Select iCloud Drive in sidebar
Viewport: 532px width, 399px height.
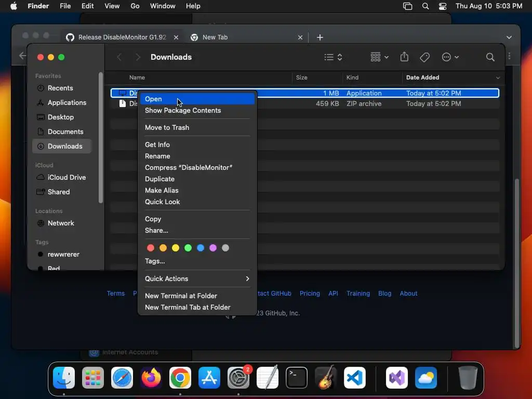click(62, 178)
